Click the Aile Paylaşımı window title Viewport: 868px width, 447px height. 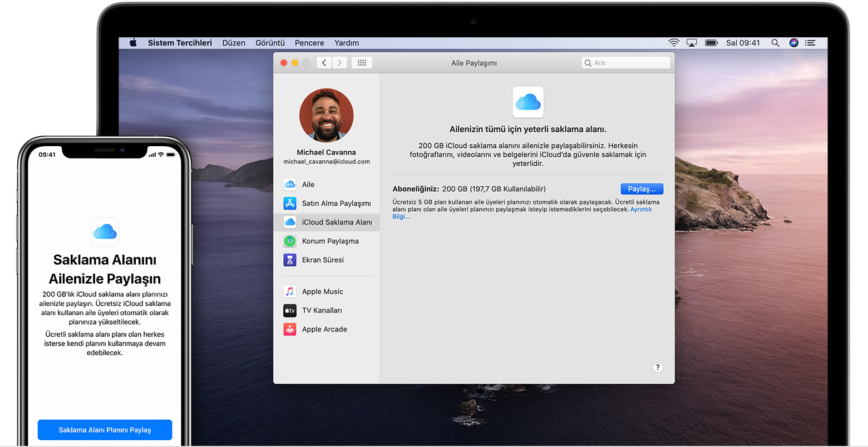[x=474, y=63]
